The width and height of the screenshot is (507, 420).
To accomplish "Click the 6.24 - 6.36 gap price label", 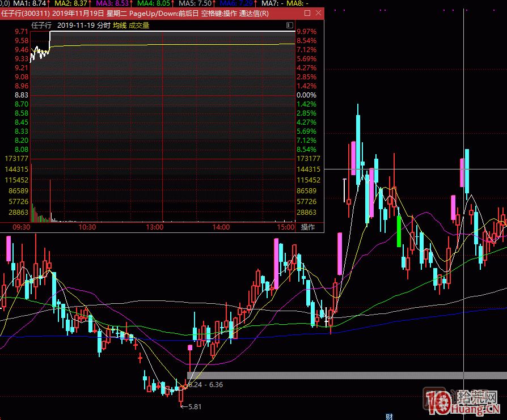I will coord(205,385).
